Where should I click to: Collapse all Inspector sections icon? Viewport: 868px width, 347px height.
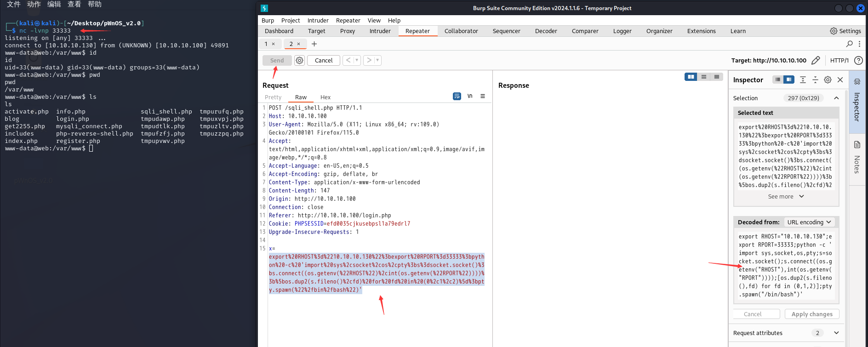coord(815,80)
